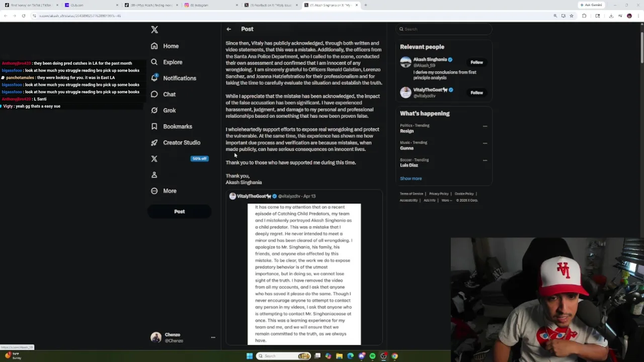Viewport: 644px width, 362px height.
Task: Open Microsoft Edge from taskbar
Action: (x=351, y=356)
